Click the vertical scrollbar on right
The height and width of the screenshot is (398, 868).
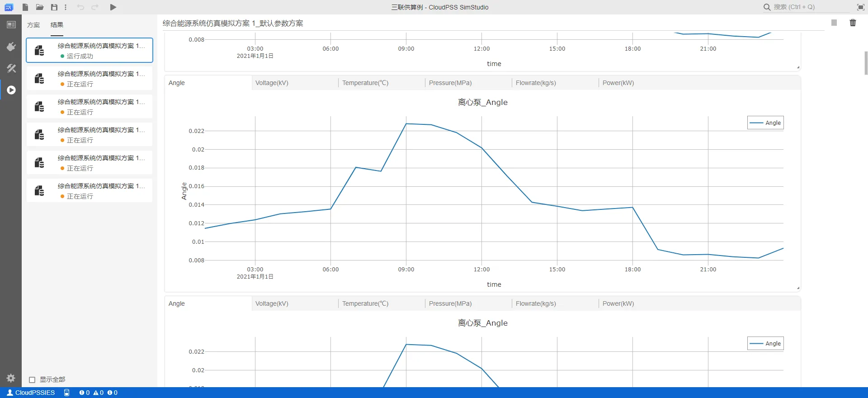[866, 63]
